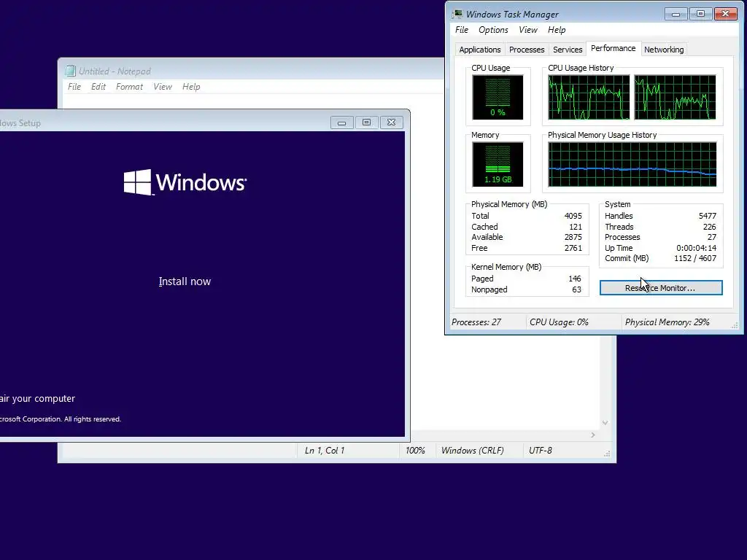Click the Notepad title bar icon

click(x=70, y=71)
